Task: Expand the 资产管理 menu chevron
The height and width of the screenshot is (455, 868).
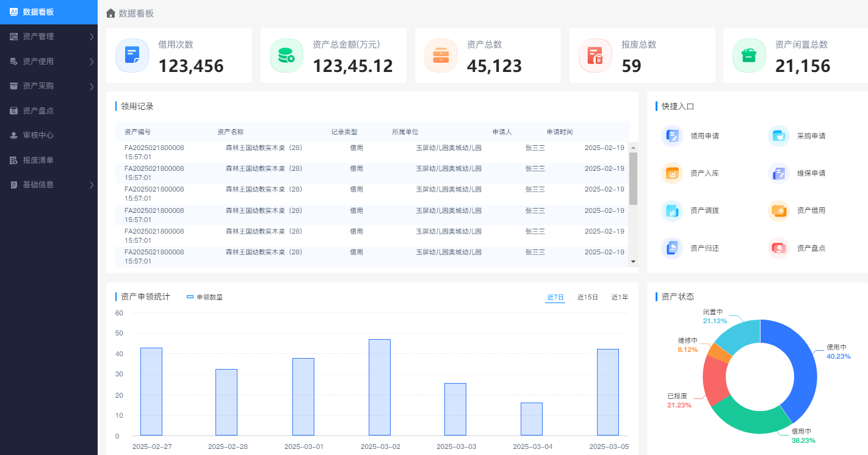Action: 91,37
